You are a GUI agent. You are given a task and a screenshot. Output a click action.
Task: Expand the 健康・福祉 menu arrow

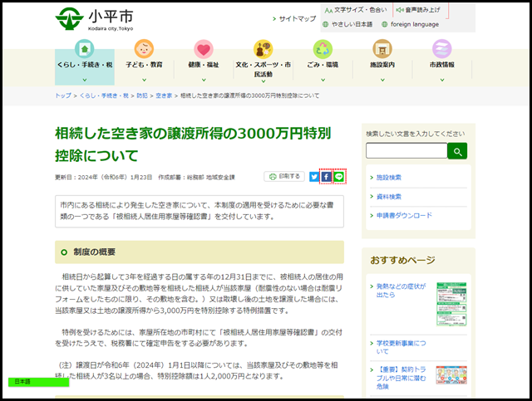pyautogui.click(x=204, y=80)
